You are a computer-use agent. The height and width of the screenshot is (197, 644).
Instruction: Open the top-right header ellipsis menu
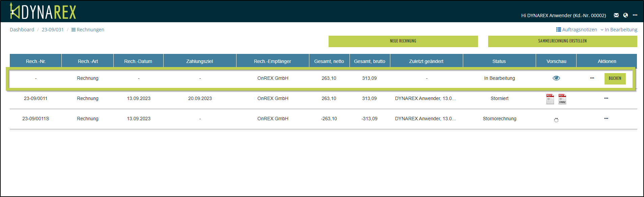click(635, 15)
